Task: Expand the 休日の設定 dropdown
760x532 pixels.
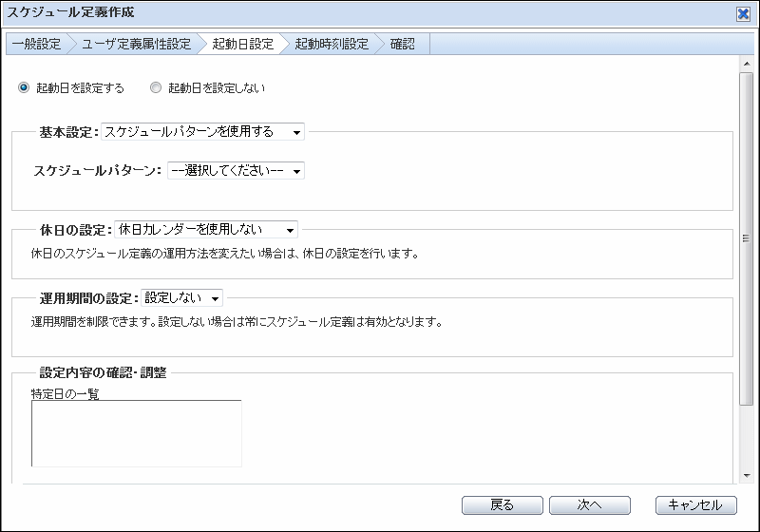Action: (x=205, y=229)
